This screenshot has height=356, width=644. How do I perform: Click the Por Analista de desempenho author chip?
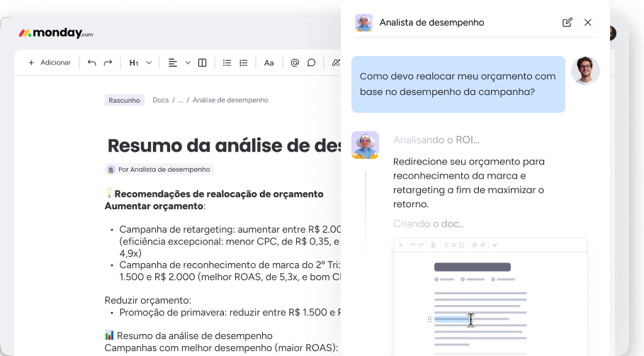pyautogui.click(x=159, y=169)
